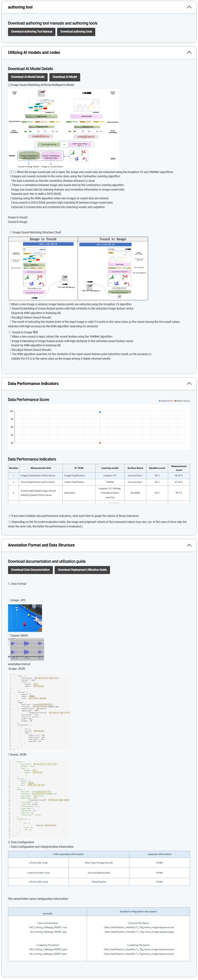198x980 pixels.
Task: Click the Download AI Model button
Action: click(x=65, y=77)
